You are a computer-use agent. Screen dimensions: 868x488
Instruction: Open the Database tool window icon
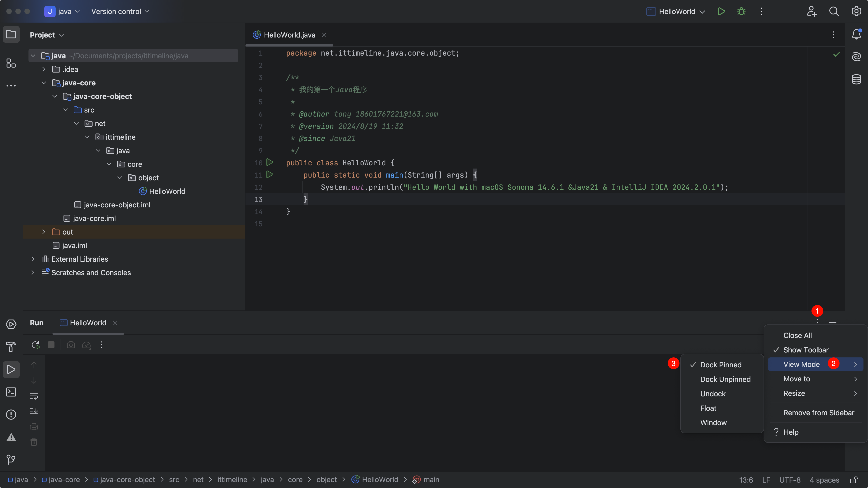tap(856, 80)
